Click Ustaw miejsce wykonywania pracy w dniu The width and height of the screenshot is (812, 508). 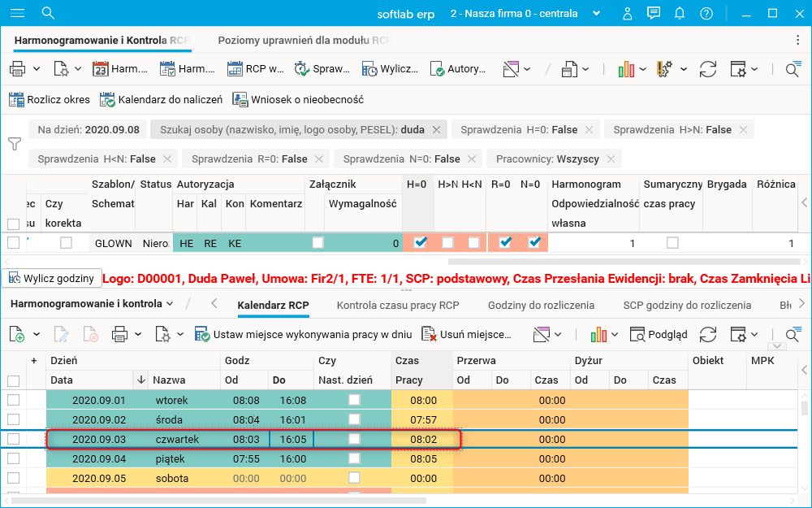(x=303, y=334)
